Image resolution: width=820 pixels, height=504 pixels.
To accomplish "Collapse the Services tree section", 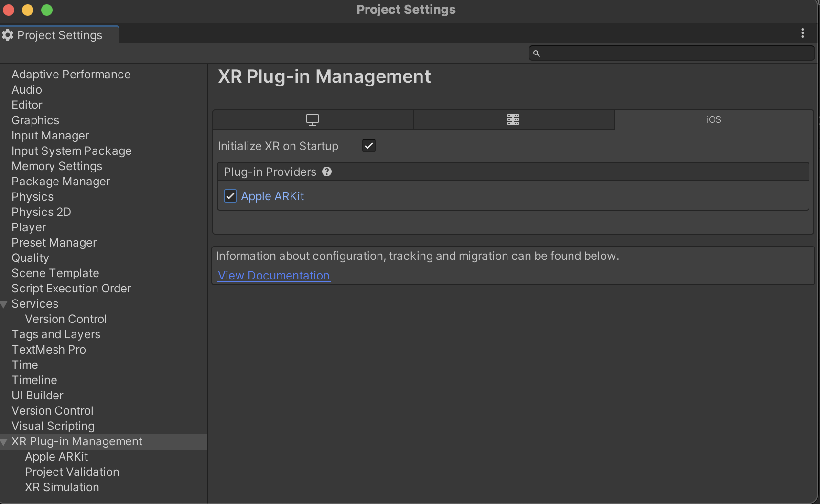I will click(x=4, y=304).
